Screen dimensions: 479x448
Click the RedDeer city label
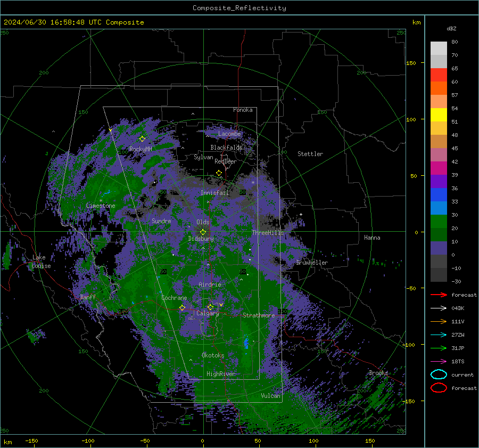(x=226, y=161)
